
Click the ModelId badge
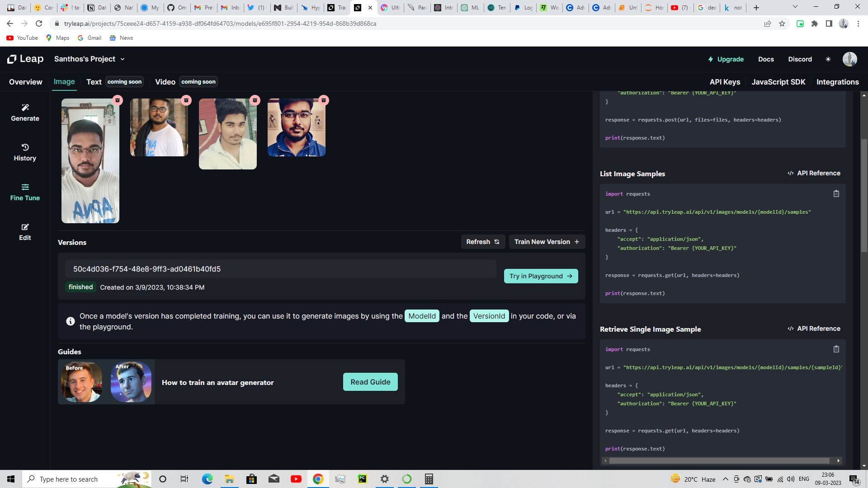422,316
